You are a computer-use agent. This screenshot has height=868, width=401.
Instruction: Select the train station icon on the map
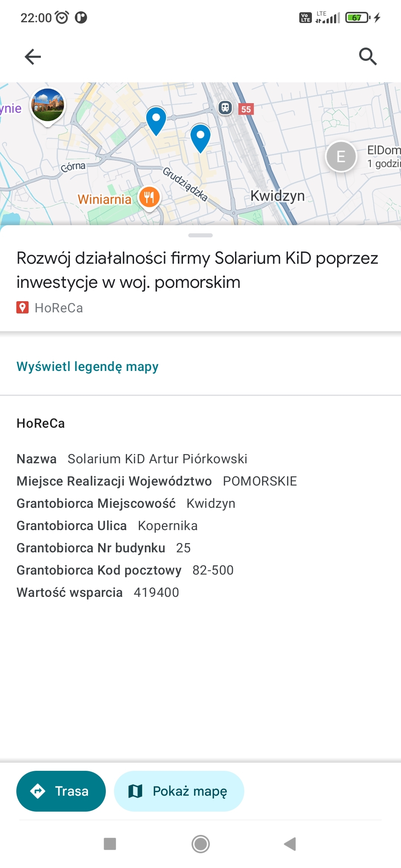[x=225, y=108]
